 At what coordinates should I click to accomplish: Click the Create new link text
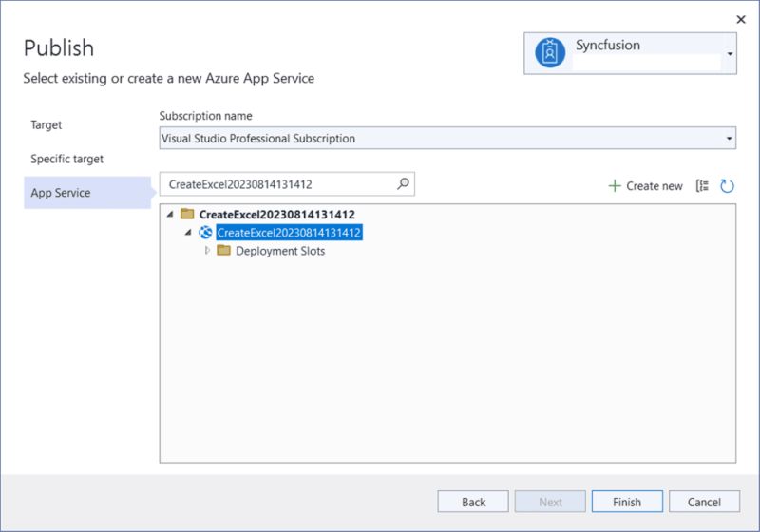655,186
